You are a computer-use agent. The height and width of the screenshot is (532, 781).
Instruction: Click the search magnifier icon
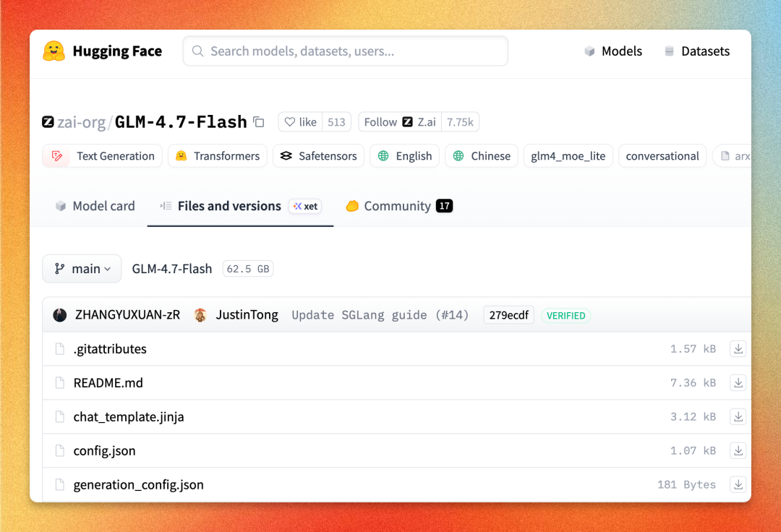(197, 51)
